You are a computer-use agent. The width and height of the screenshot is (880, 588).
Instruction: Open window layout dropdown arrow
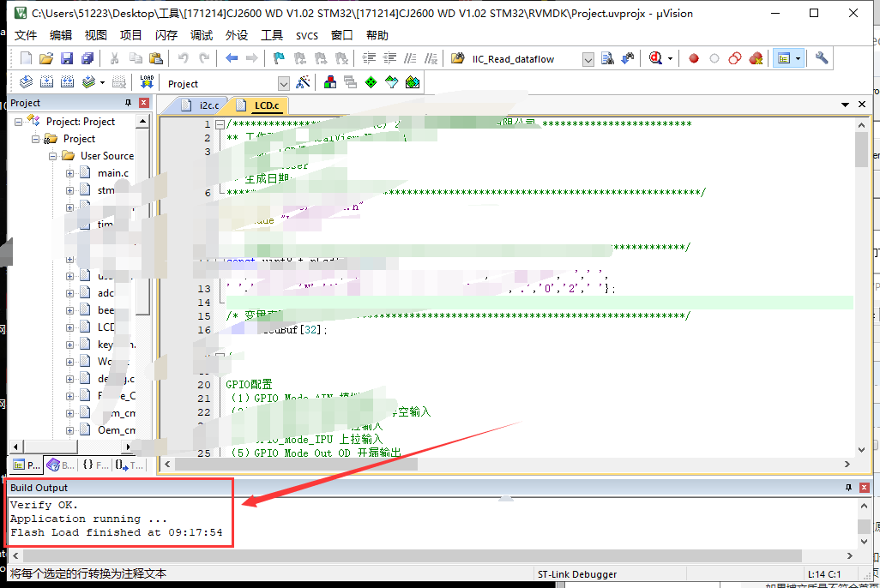point(798,58)
